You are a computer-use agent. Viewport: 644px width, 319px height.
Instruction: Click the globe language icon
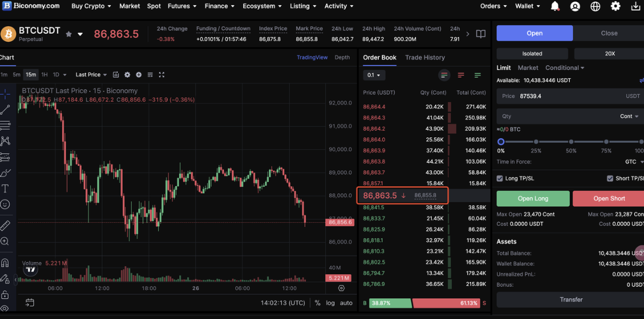(595, 6)
